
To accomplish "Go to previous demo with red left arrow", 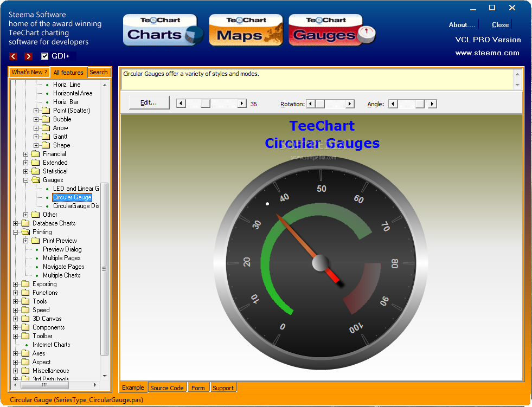I will [x=13, y=56].
